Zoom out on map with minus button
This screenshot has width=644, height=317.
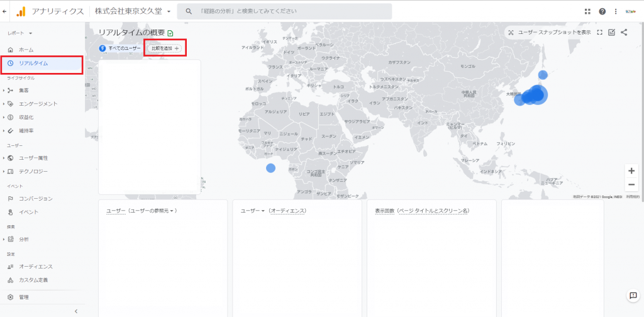(x=631, y=184)
